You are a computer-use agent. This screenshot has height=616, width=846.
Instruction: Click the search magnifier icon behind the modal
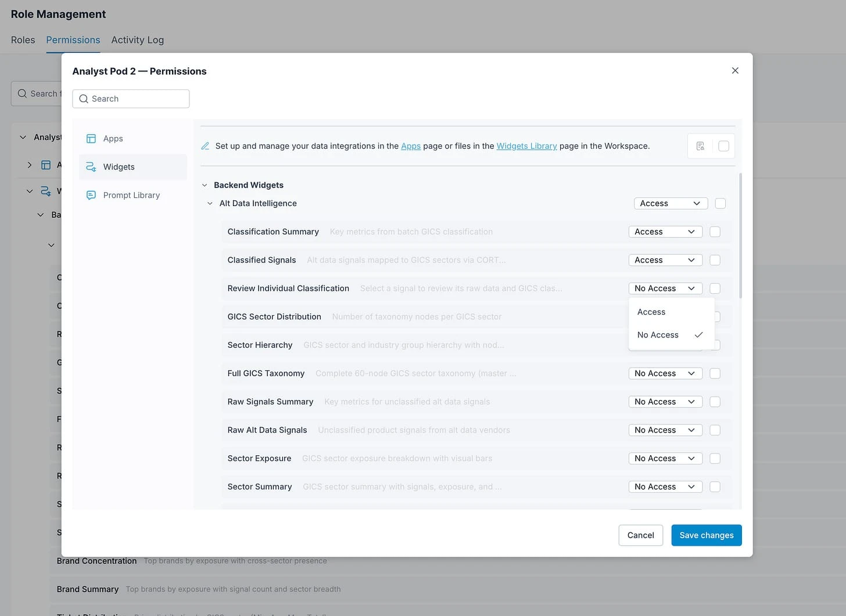21,93
